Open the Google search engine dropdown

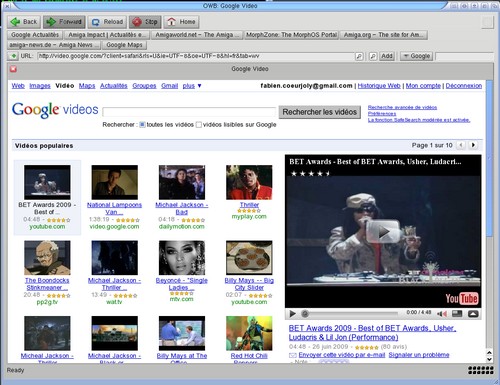click(x=416, y=56)
